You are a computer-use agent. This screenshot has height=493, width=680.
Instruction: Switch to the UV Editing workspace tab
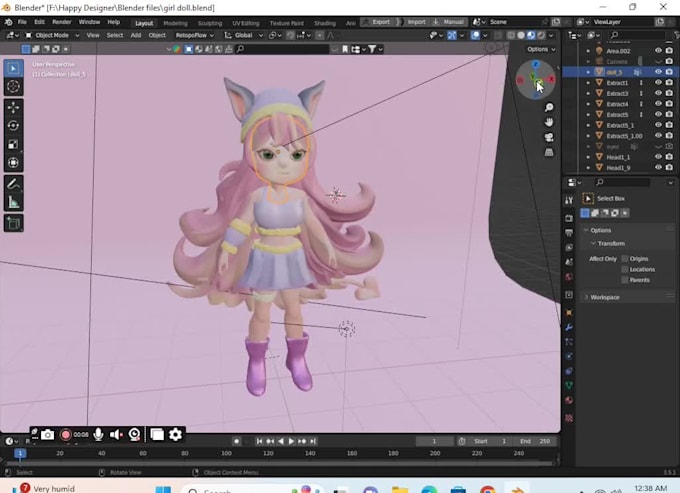(x=245, y=23)
